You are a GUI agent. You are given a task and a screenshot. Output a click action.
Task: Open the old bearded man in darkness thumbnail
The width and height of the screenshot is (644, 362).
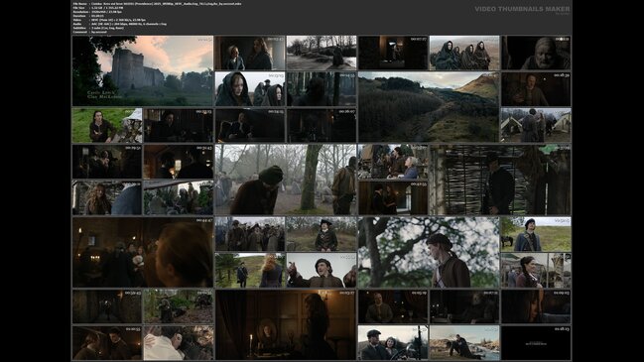click(536, 53)
